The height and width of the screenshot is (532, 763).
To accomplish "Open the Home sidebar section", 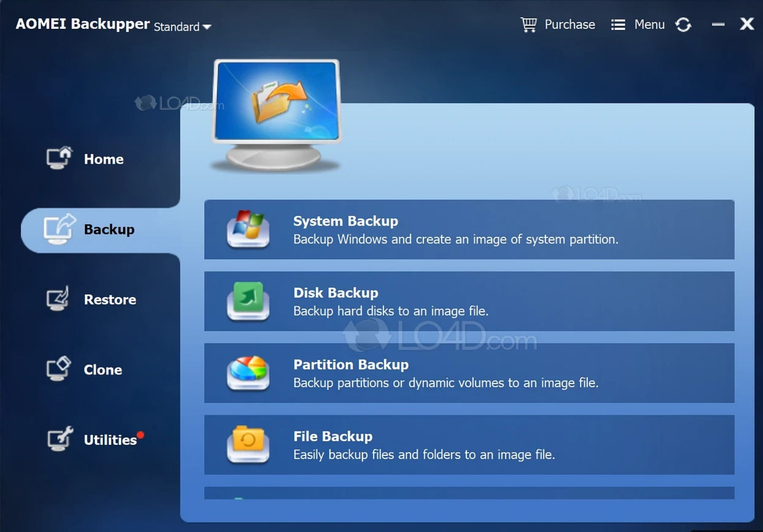I will click(85, 159).
